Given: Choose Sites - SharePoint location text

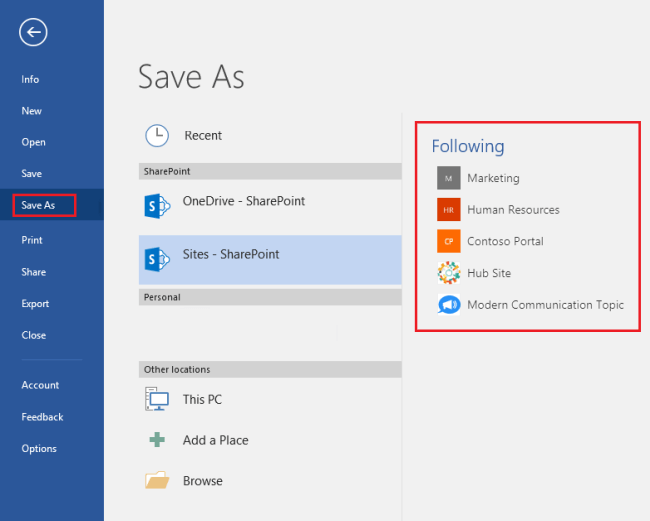Looking at the screenshot, I should (x=231, y=254).
